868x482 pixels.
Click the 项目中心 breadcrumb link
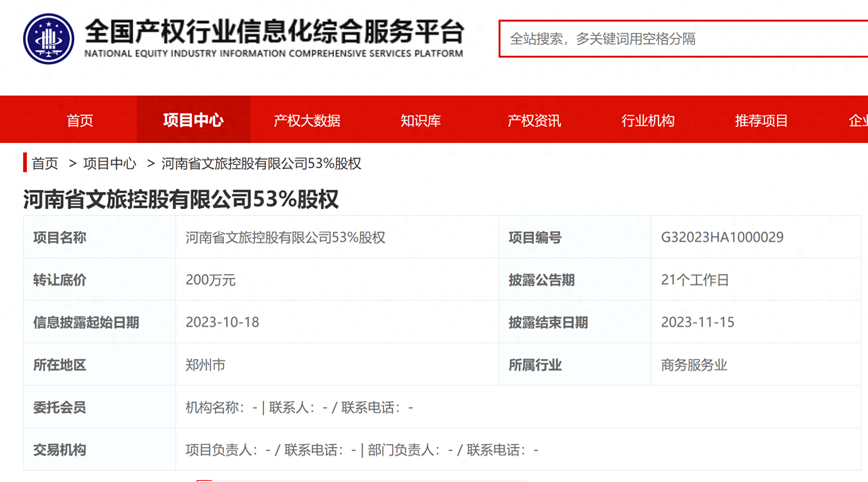110,163
